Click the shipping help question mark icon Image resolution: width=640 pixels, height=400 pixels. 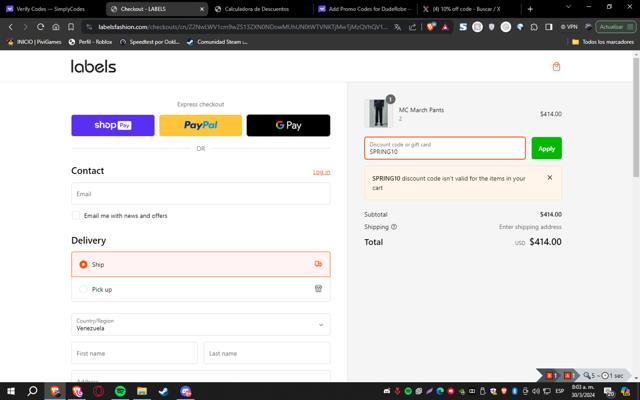coord(394,227)
